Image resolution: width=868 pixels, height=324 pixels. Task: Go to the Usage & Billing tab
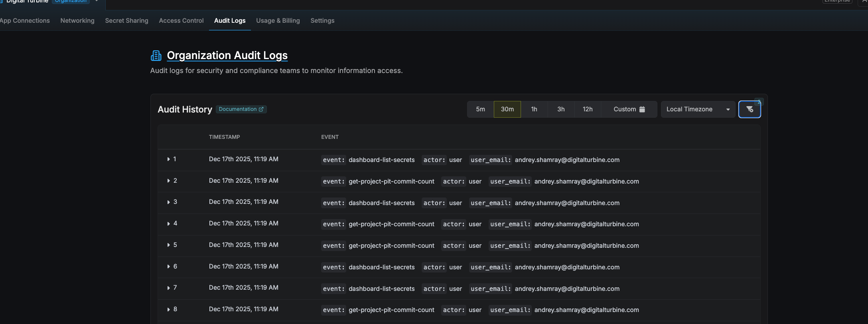coord(278,21)
